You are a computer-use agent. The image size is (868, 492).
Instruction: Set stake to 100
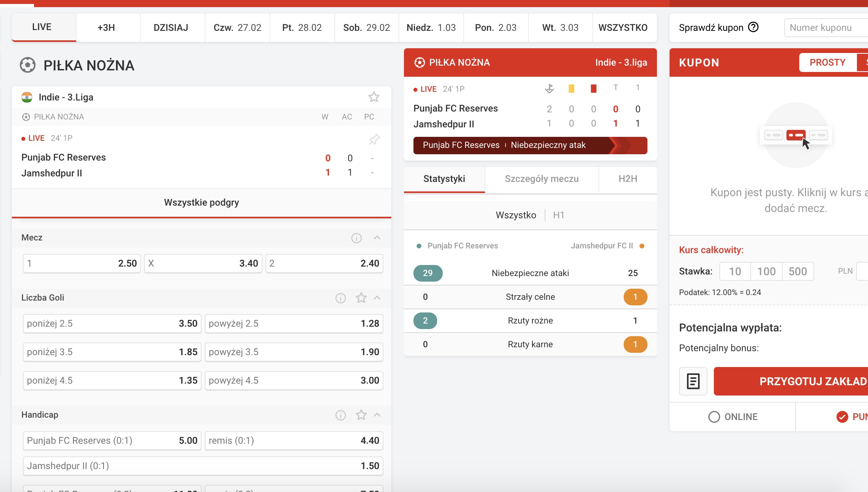coord(766,271)
